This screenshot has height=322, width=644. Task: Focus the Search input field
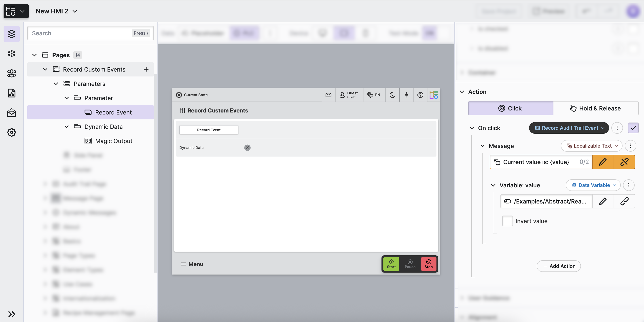tap(80, 33)
